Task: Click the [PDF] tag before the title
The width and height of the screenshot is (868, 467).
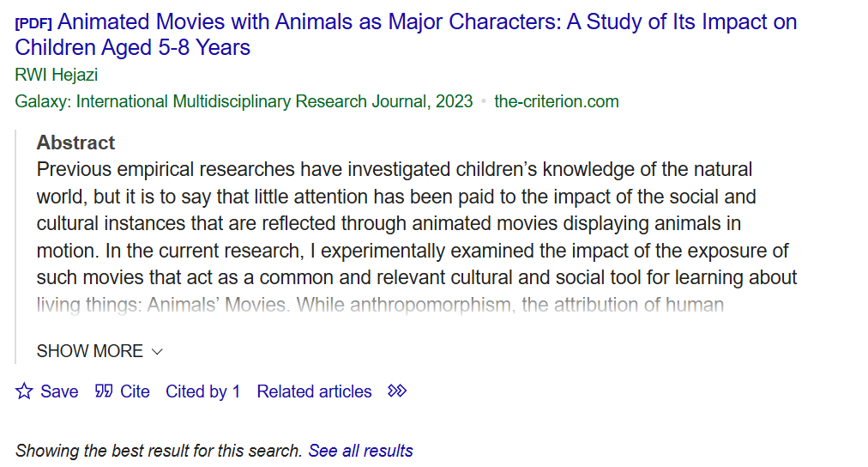Action: (x=33, y=23)
